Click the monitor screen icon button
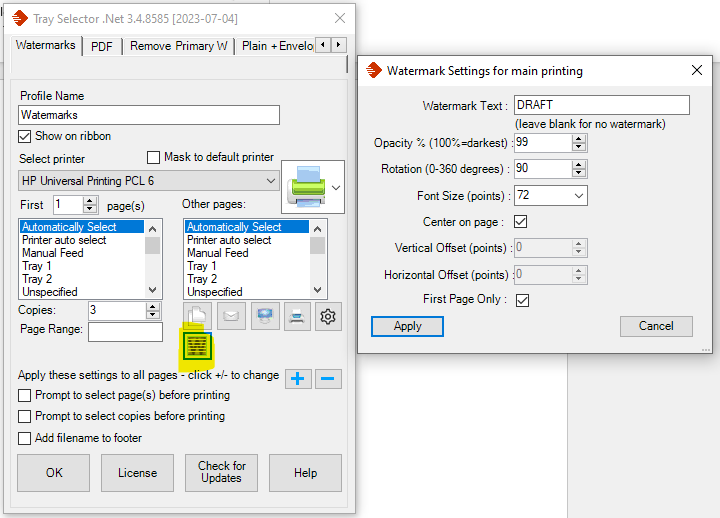This screenshot has width=720, height=518. [x=263, y=317]
